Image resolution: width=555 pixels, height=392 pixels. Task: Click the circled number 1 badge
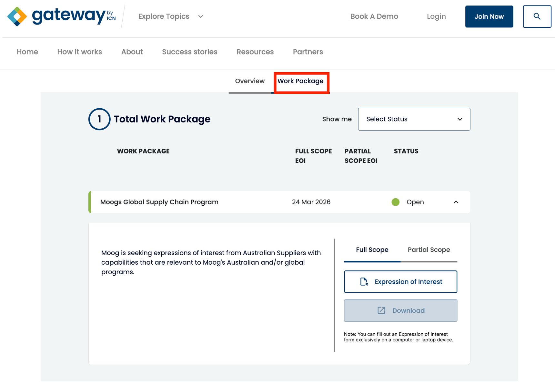pos(99,119)
